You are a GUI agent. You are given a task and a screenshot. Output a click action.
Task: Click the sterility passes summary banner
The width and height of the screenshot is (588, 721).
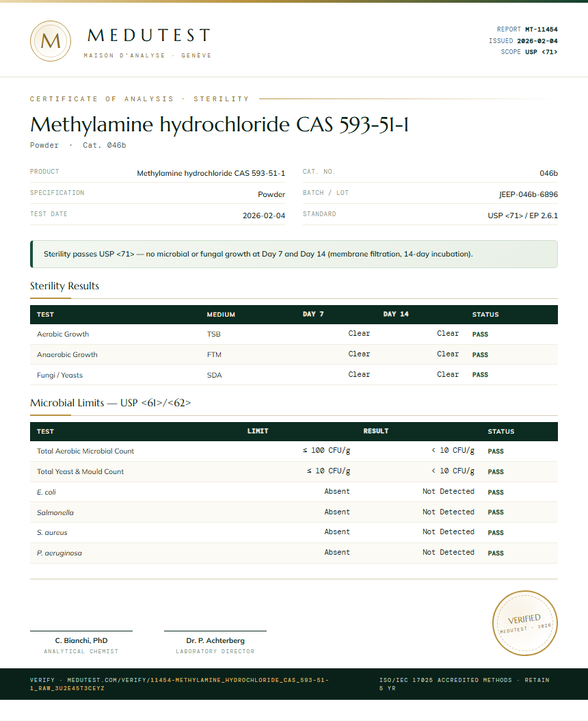tap(294, 254)
